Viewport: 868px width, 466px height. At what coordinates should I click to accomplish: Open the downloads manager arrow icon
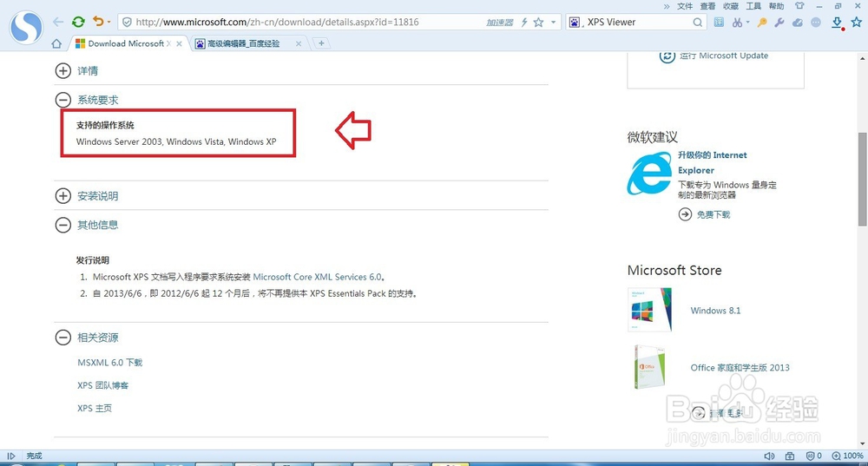click(837, 23)
